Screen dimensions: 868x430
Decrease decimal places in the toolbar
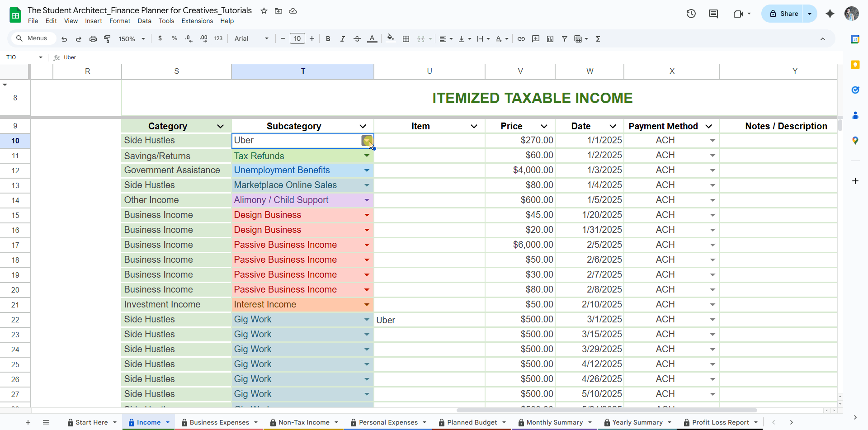pos(189,39)
